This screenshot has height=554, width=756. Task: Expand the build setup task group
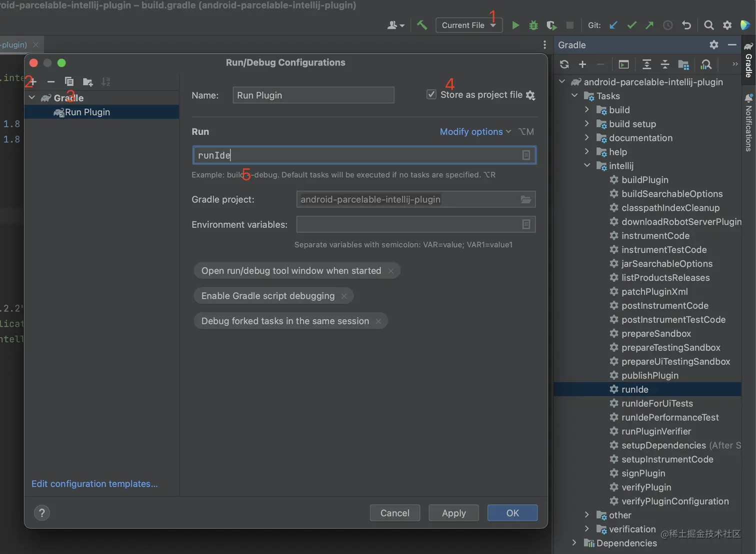587,123
